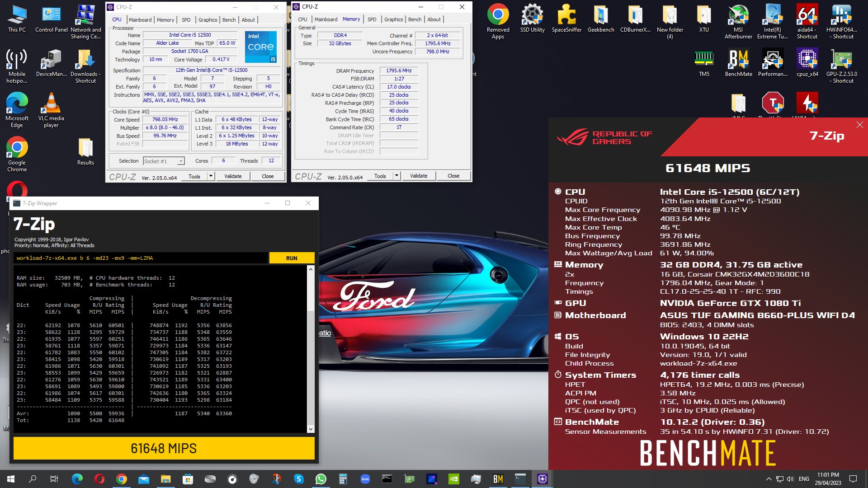This screenshot has width=868, height=488.
Task: Click the 7-Zip workload command input field
Action: pos(141,258)
